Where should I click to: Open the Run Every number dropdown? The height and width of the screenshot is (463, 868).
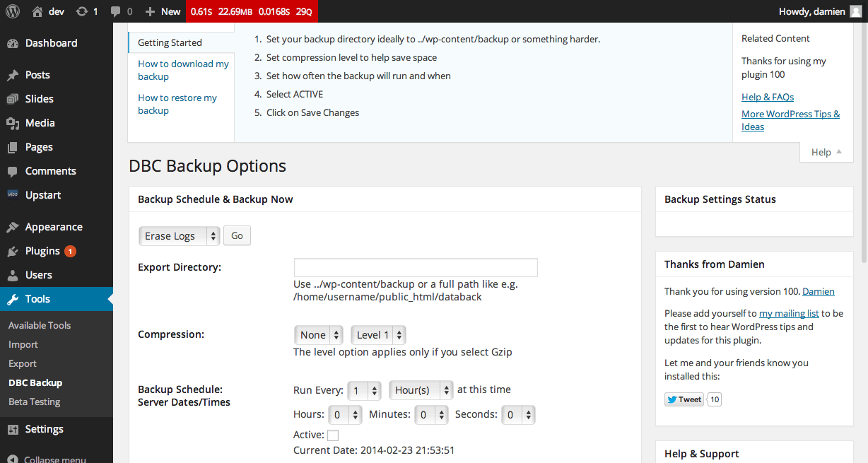pos(364,390)
